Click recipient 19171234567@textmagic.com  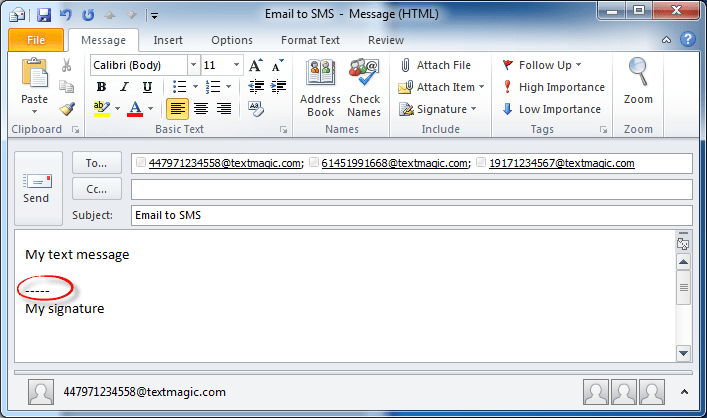562,163
